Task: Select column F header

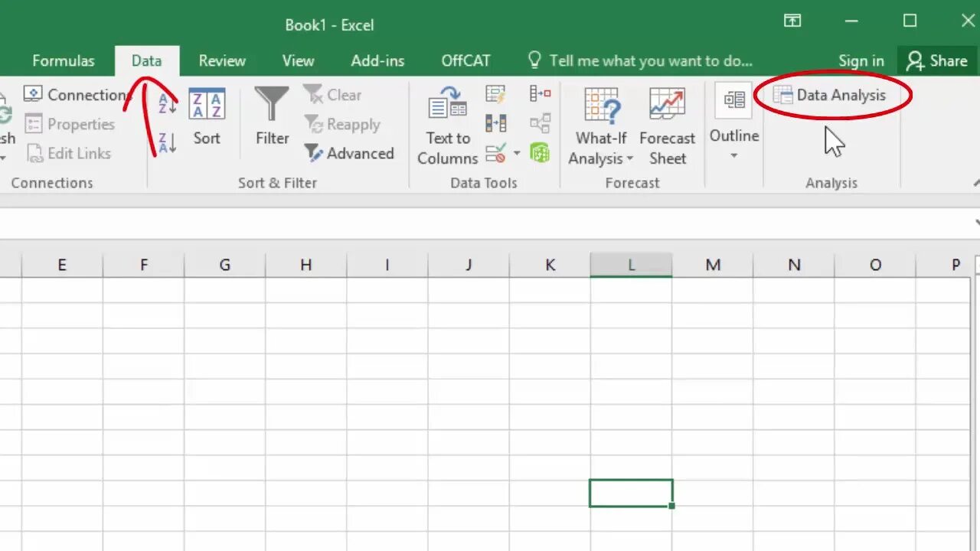Action: point(143,266)
